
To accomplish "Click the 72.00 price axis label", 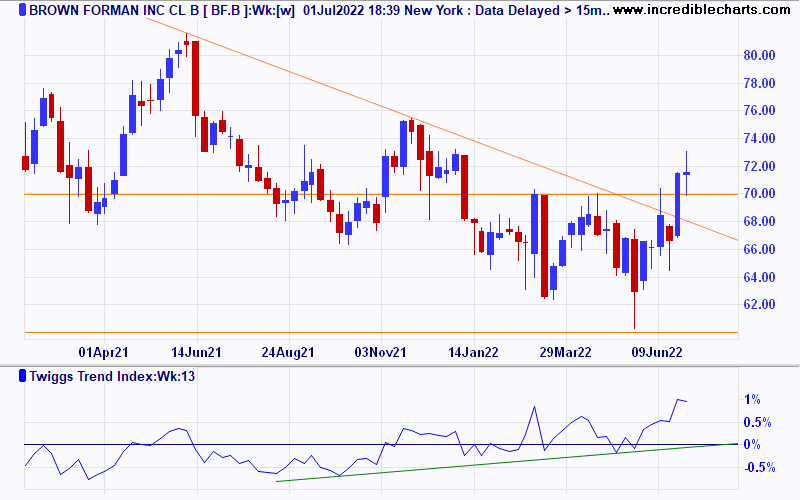I will pyautogui.click(x=759, y=166).
